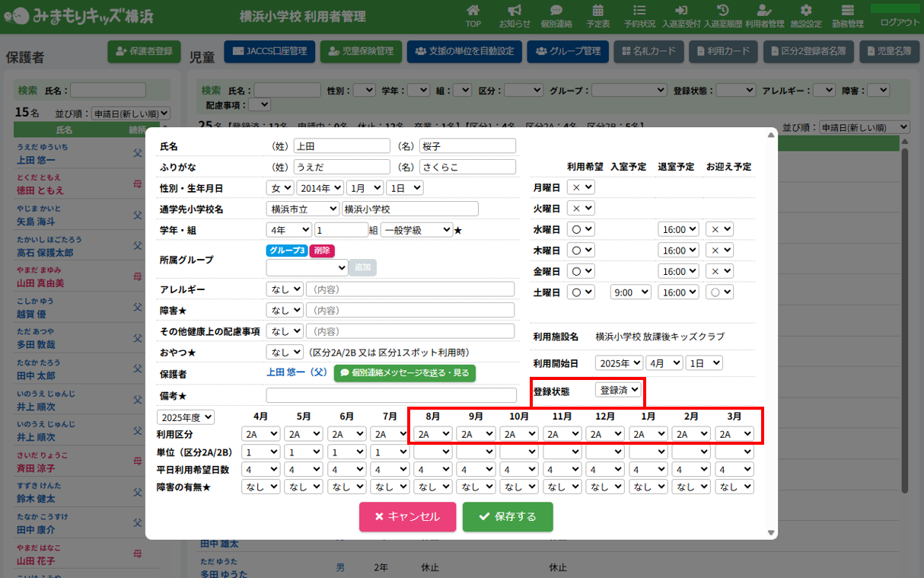Click the 備考 text input field
Image resolution: width=924 pixels, height=578 pixels.
(x=391, y=395)
